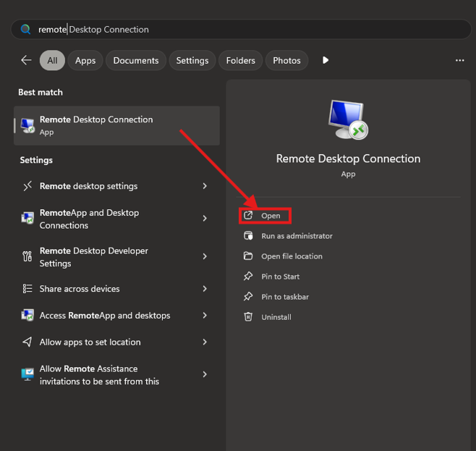
Task: Click the Pin to Start pin icon
Action: click(x=248, y=277)
